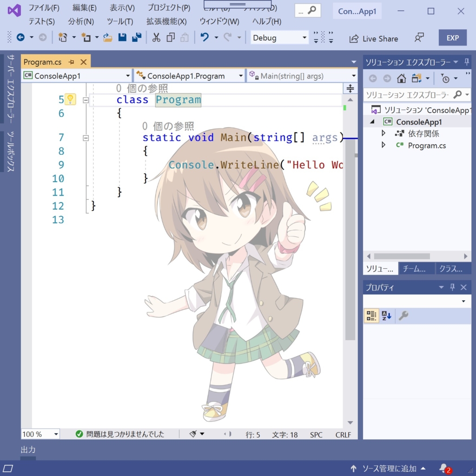476x476 pixels.
Task: Toggle alphabetical sort in Properties panel
Action: tap(386, 316)
